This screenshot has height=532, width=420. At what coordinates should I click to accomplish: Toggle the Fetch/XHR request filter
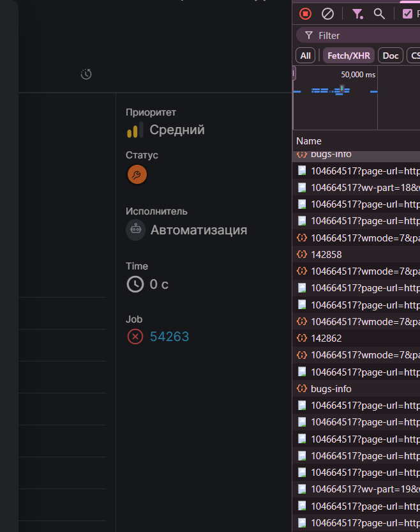coord(349,56)
